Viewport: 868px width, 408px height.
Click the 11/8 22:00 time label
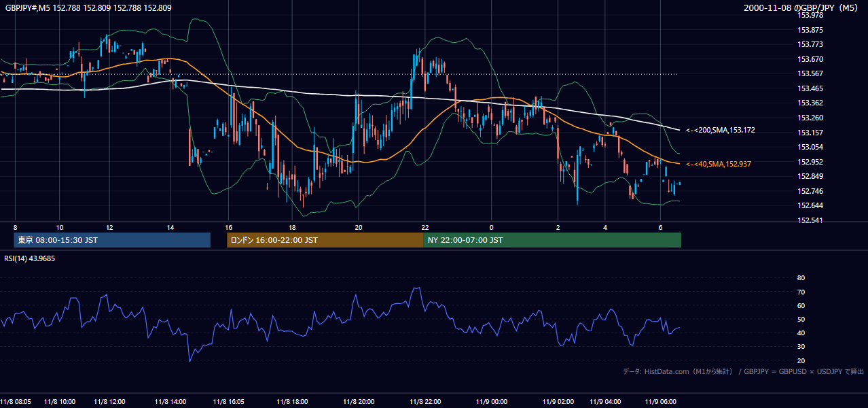pyautogui.click(x=425, y=401)
